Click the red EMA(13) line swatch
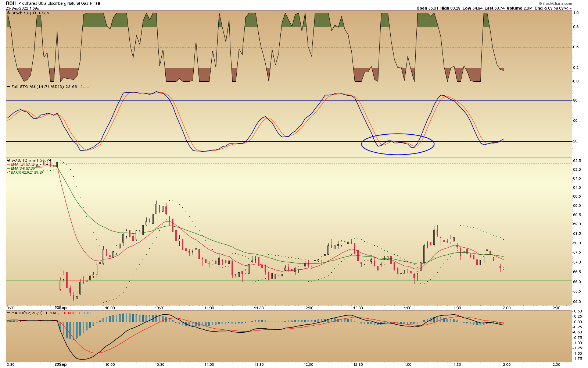The image size is (588, 368). (x=9, y=164)
